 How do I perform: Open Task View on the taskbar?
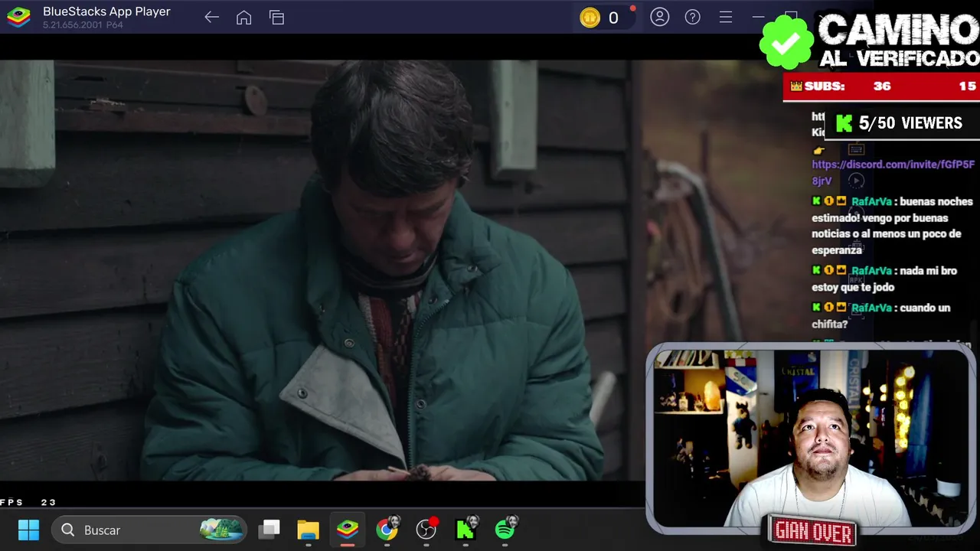pos(269,530)
